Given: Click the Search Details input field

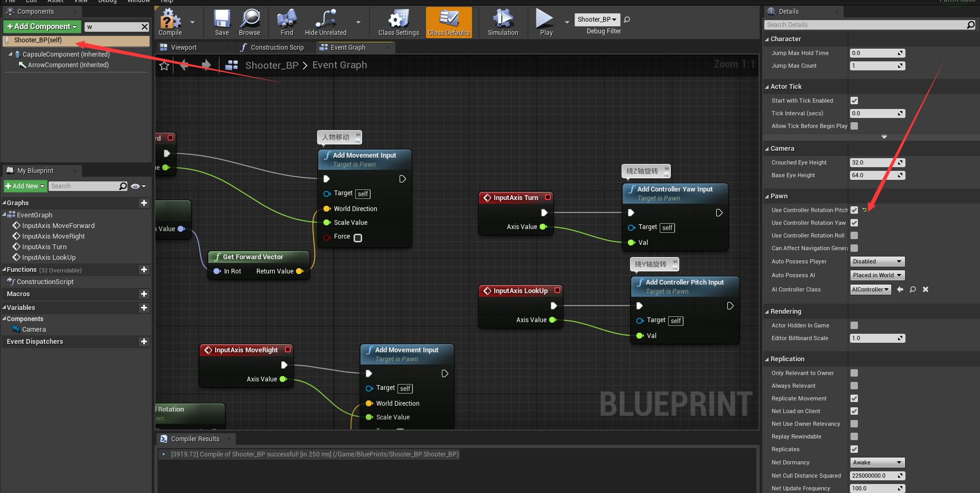Looking at the screenshot, I should 867,24.
